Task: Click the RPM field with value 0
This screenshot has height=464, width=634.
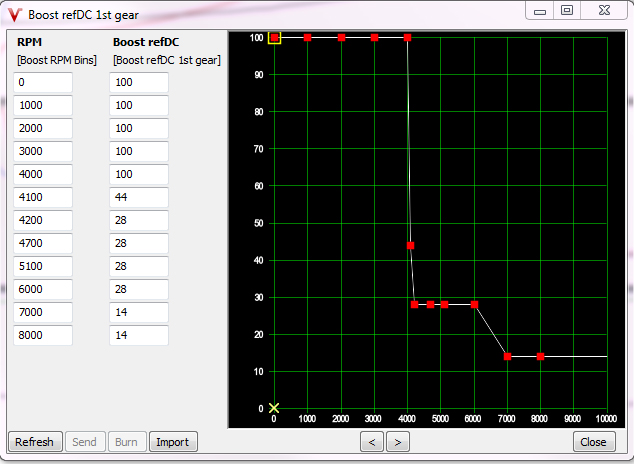Action: pyautogui.click(x=43, y=82)
